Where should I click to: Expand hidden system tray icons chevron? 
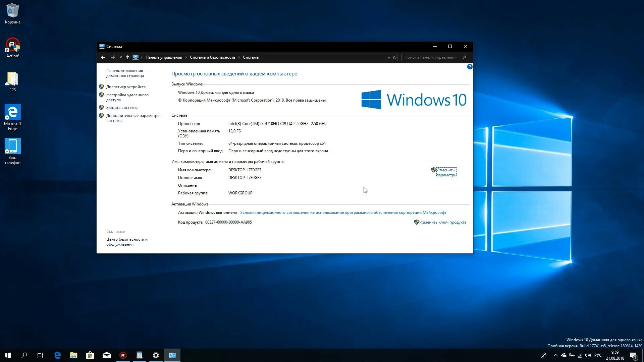click(x=555, y=355)
